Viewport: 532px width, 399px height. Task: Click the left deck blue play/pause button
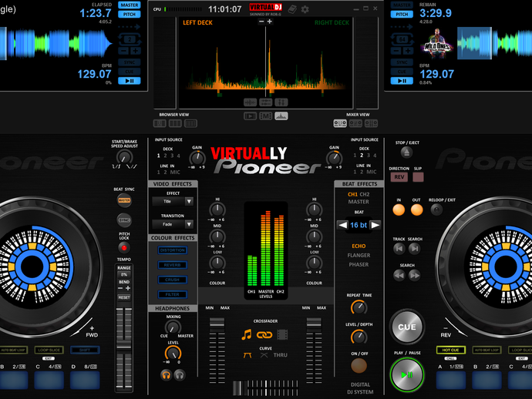[x=130, y=81]
